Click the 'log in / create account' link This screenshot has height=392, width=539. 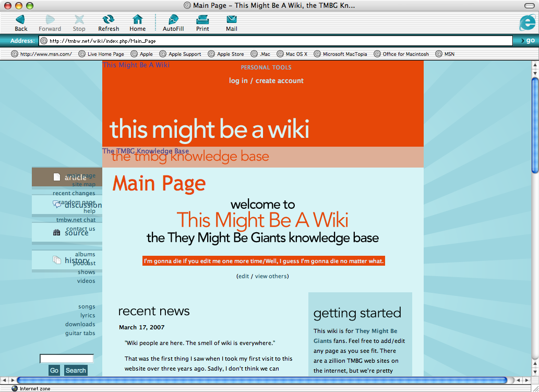pos(267,80)
